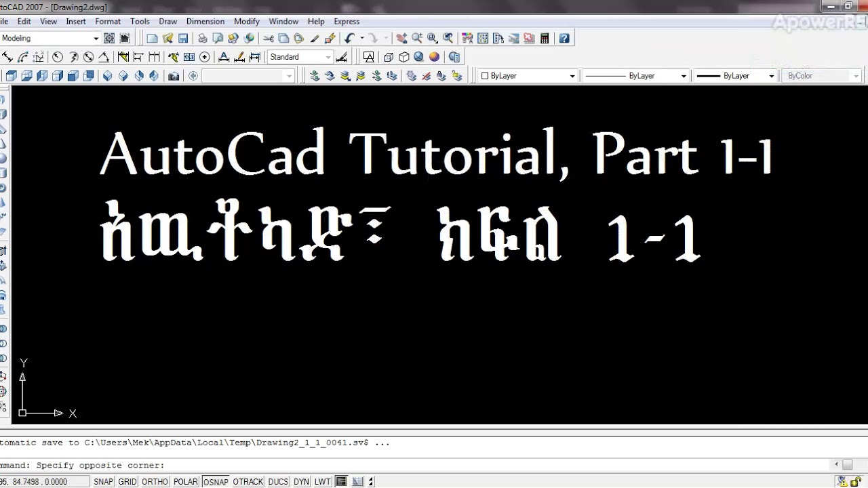Save drawing with the floppy disk icon
Screen dimensions: 868x488
point(183,38)
